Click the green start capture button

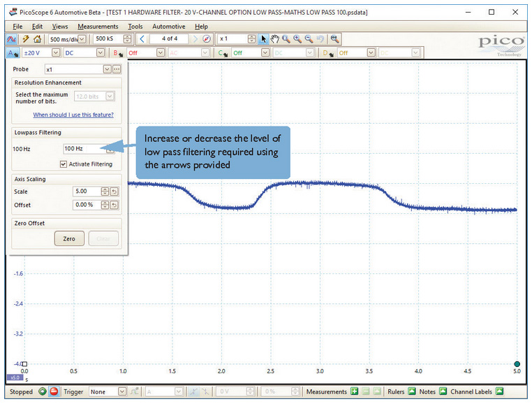point(43,391)
